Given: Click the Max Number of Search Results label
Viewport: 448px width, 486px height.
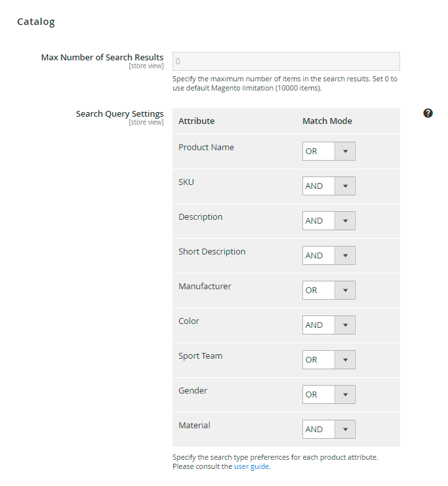Looking at the screenshot, I should (x=102, y=58).
